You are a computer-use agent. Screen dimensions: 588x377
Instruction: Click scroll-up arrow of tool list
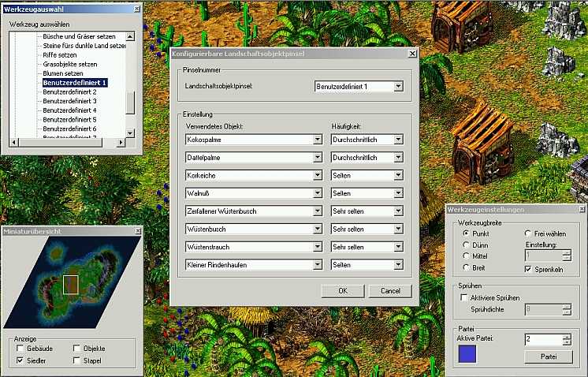(x=130, y=36)
